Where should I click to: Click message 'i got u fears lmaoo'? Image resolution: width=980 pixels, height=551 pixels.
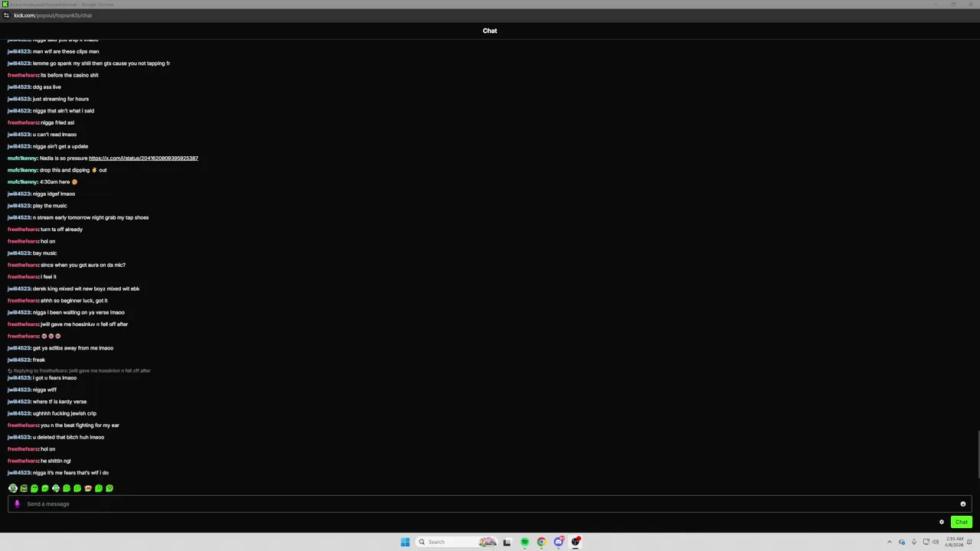pos(54,378)
